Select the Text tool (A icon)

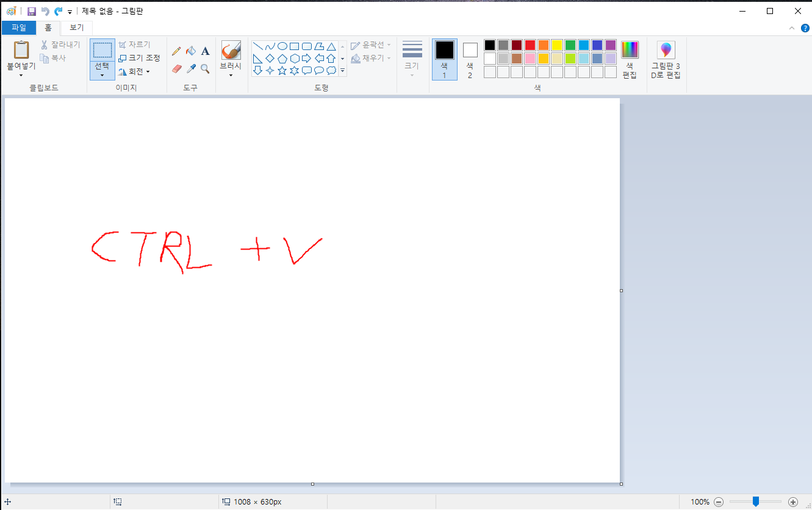tap(205, 51)
